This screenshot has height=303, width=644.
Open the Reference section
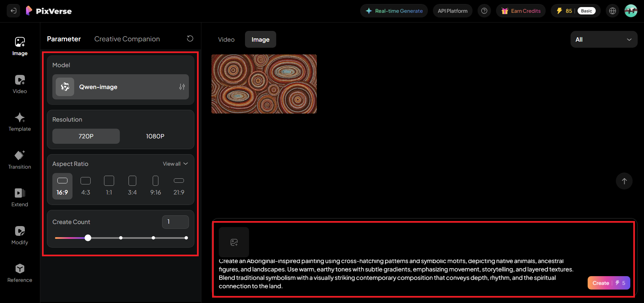[19, 273]
